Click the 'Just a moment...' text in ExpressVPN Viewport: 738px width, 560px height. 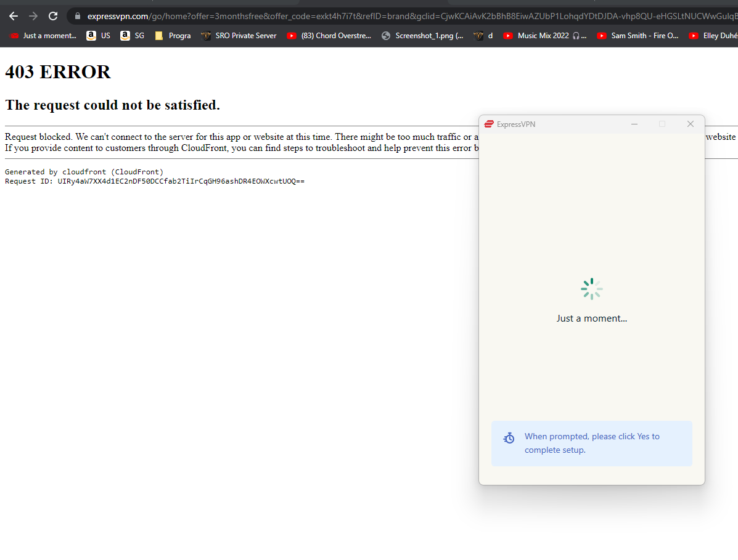click(592, 319)
